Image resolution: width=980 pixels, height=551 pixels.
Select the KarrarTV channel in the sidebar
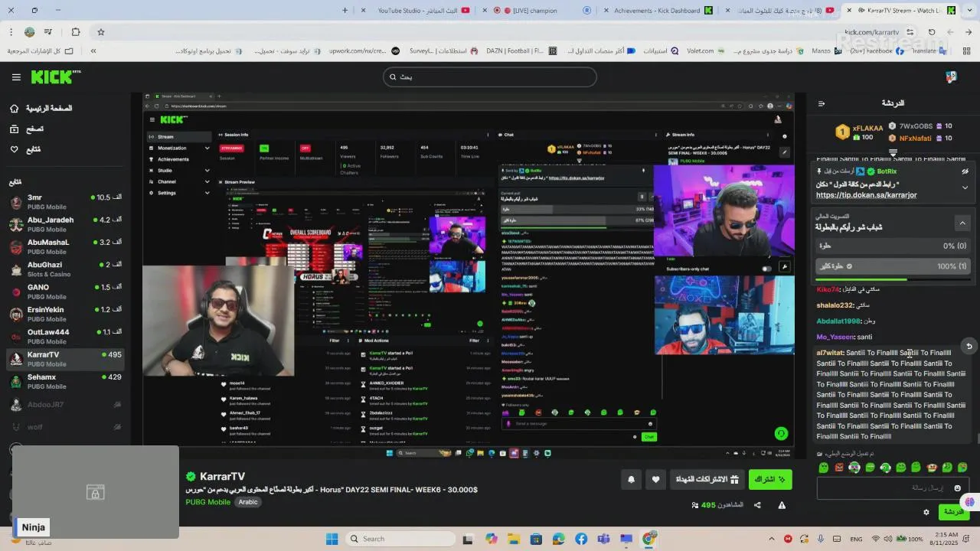(x=64, y=359)
